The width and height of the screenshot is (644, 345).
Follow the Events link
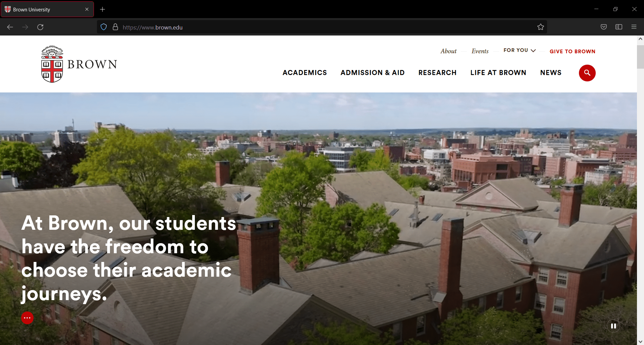point(480,51)
